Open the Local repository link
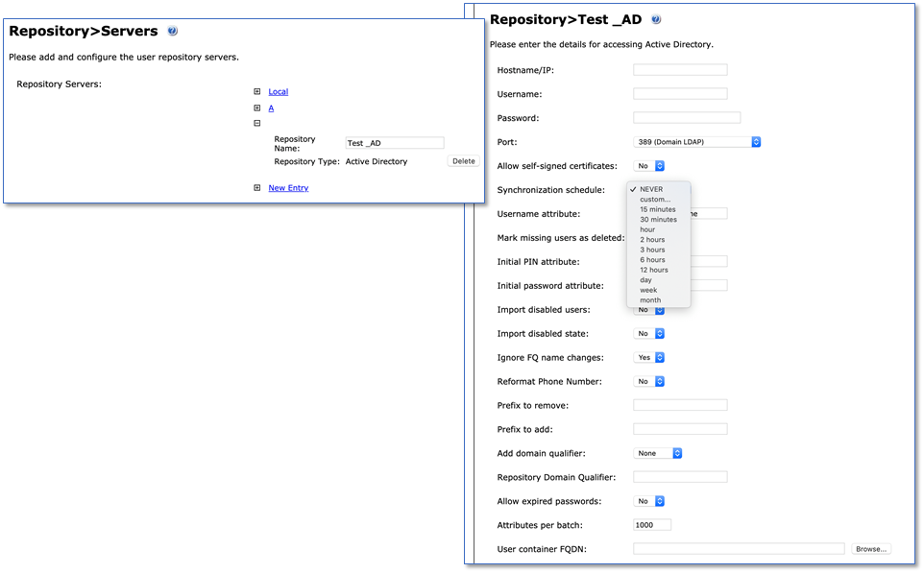Image resolution: width=924 pixels, height=573 pixels. pyautogui.click(x=279, y=92)
